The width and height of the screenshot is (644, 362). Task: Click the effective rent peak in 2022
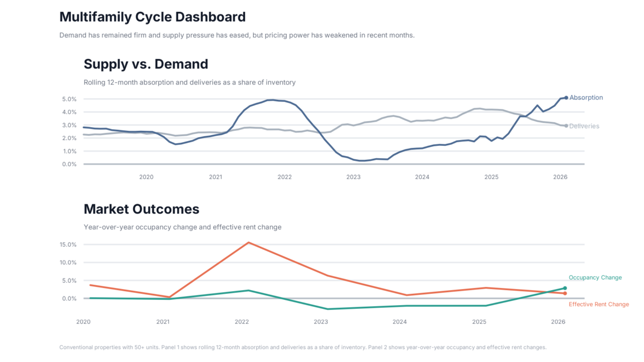coord(248,242)
